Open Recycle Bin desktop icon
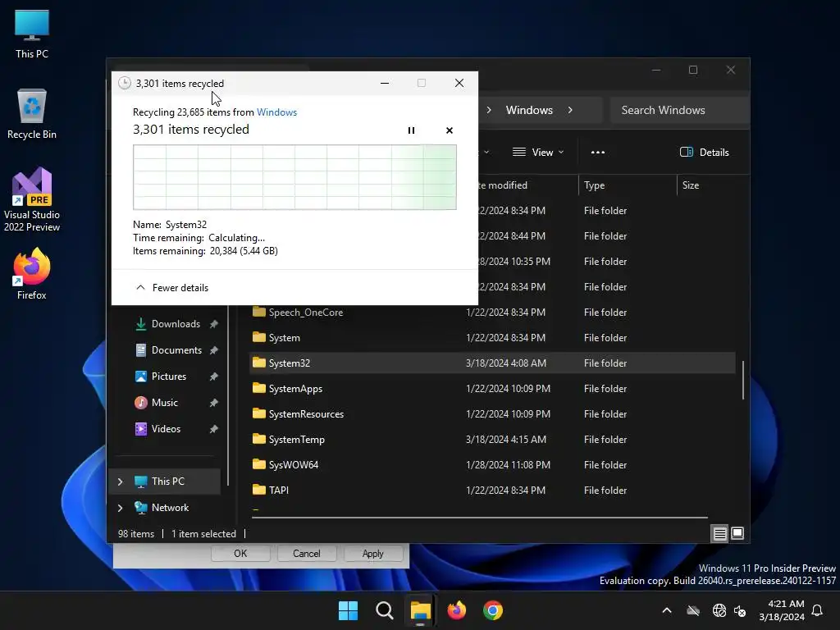 (32, 114)
